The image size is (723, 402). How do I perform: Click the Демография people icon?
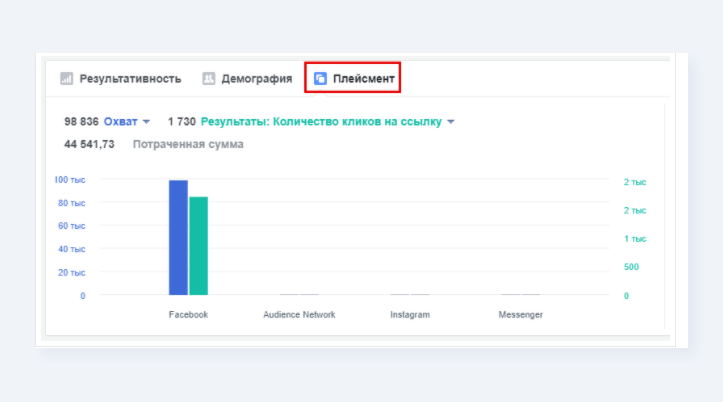coord(208,79)
